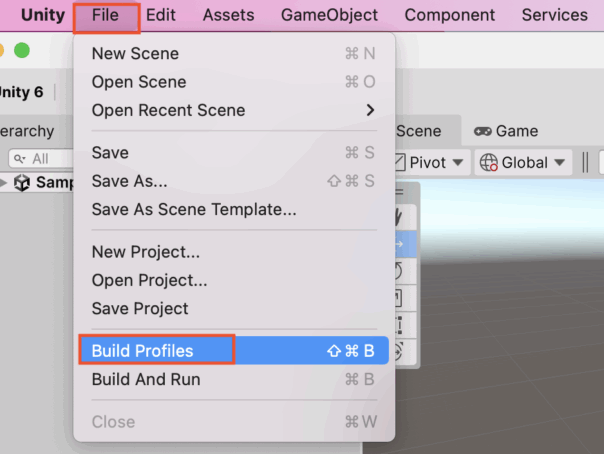Click the Unity scene icon beside SampleScene
This screenshot has width=604, height=454.
23,183
